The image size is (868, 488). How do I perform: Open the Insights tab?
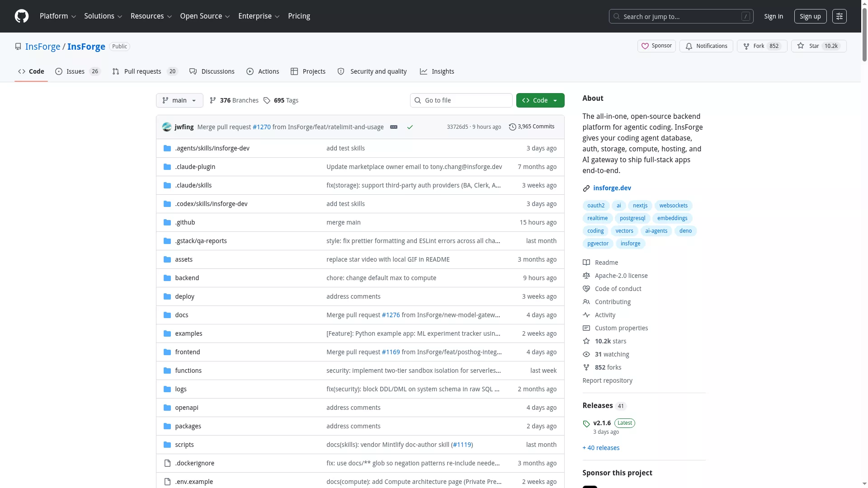tap(437, 71)
